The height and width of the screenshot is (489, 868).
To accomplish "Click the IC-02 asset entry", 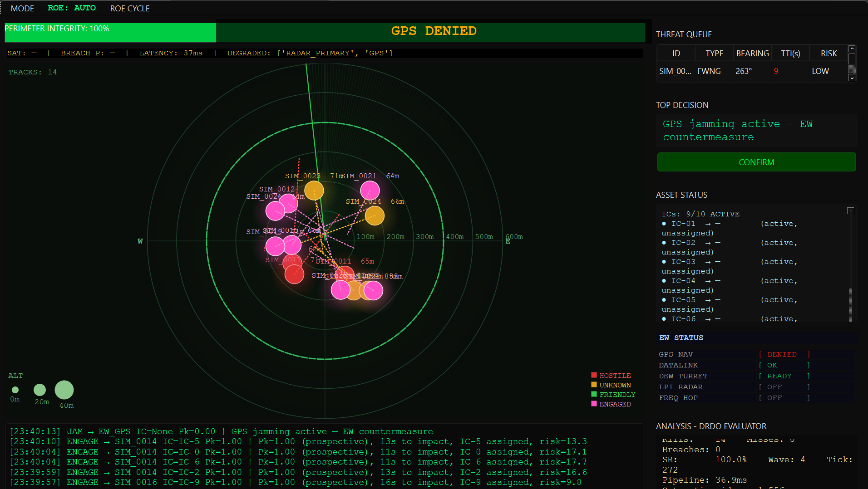I will click(x=730, y=247).
